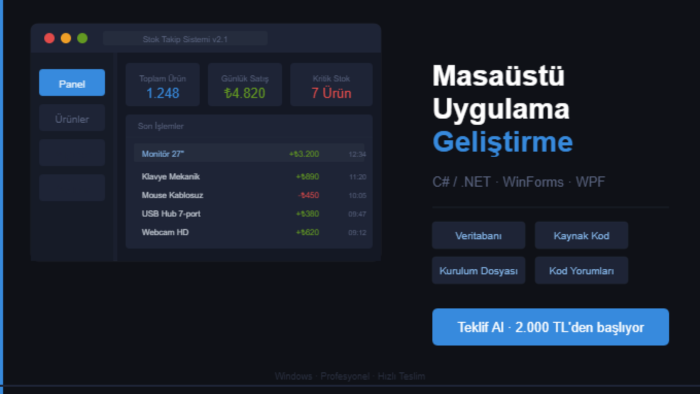Click the Windows · Profesyonel · Hızlı Teslim footer
The image size is (700, 394).
coord(350,376)
